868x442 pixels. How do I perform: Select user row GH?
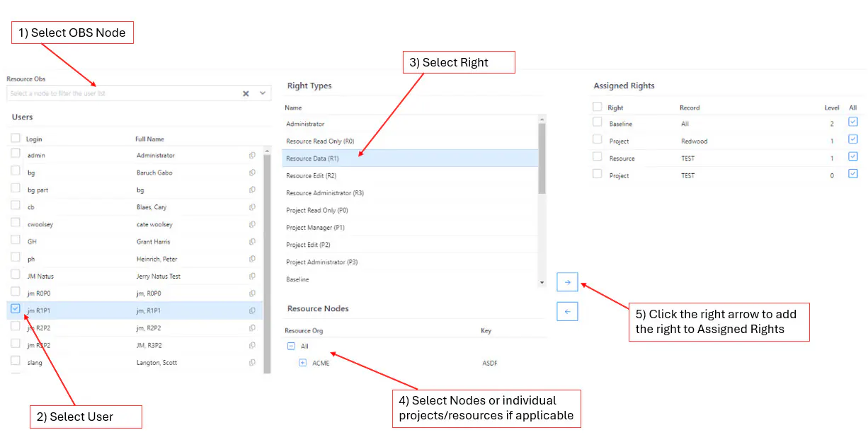[135, 242]
